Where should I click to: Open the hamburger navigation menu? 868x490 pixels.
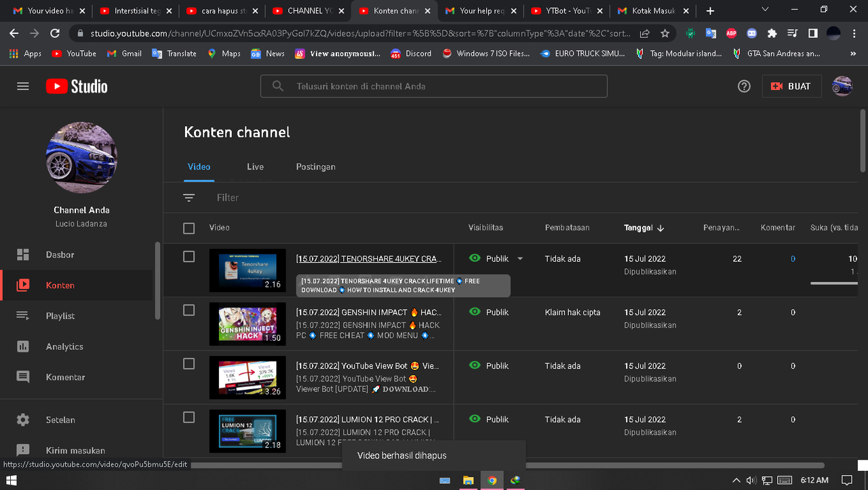tap(23, 86)
